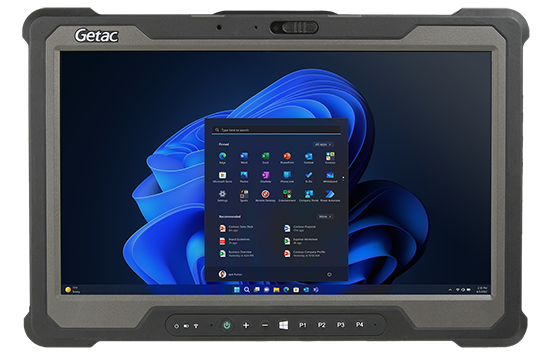This screenshot has width=550, height=360.
Task: Open Settings gear in pinned apps
Action: pos(222,195)
